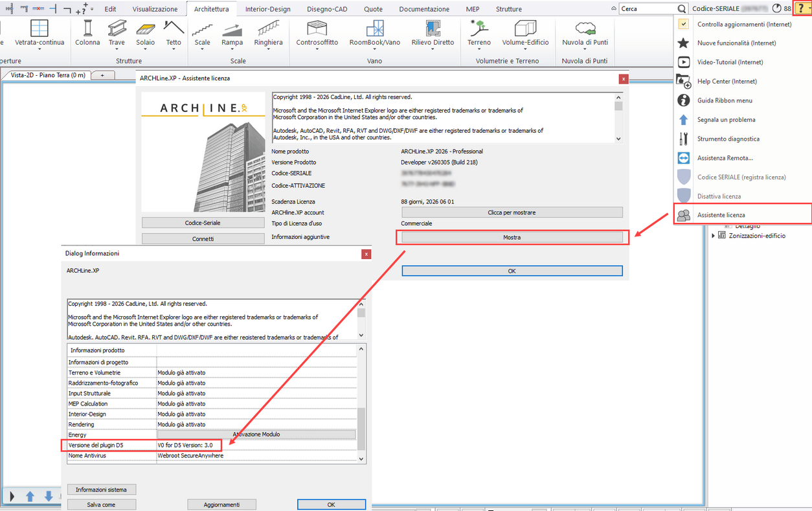Click Clicca per mostrare account button
Image resolution: width=812 pixels, height=511 pixels.
(x=512, y=212)
